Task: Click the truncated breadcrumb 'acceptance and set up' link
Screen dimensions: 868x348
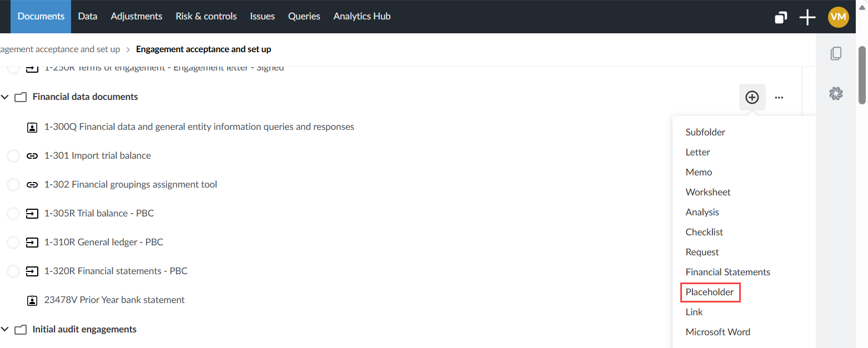Action: point(60,49)
